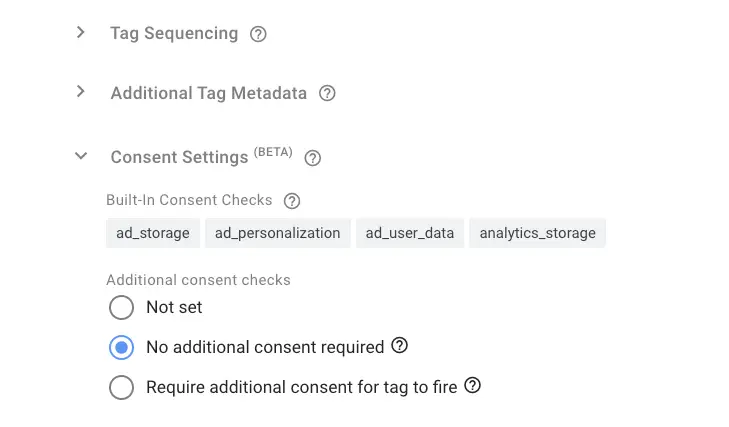This screenshot has width=729, height=427.
Task: Click the Additional consent checks label
Action: point(198,280)
